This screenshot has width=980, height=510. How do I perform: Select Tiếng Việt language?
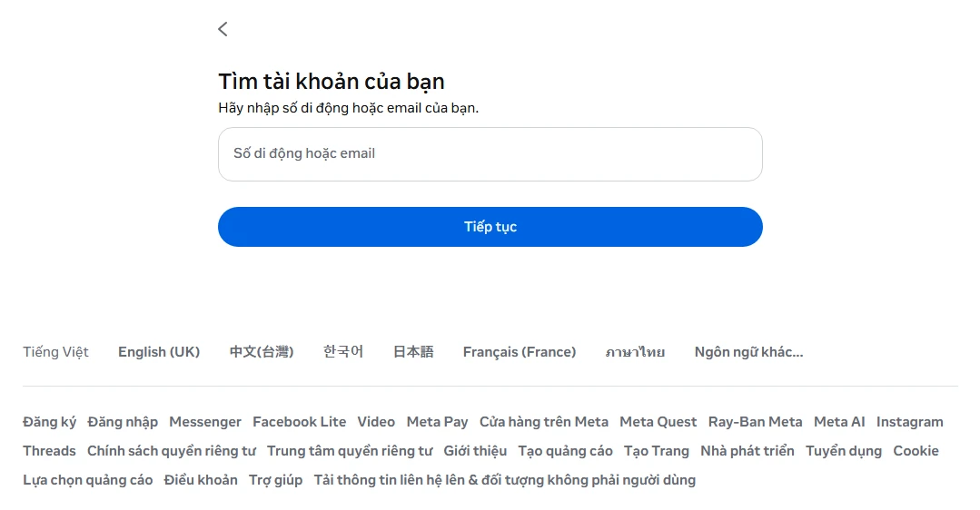[55, 352]
